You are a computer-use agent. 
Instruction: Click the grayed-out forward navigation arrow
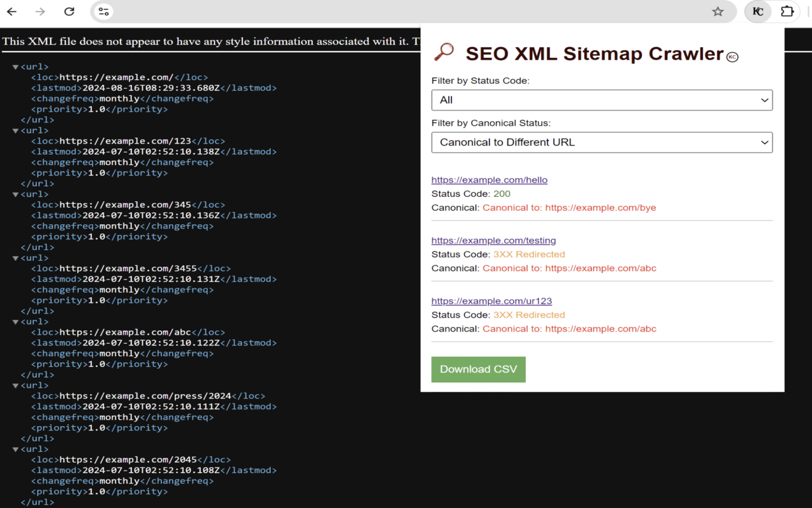click(x=40, y=11)
